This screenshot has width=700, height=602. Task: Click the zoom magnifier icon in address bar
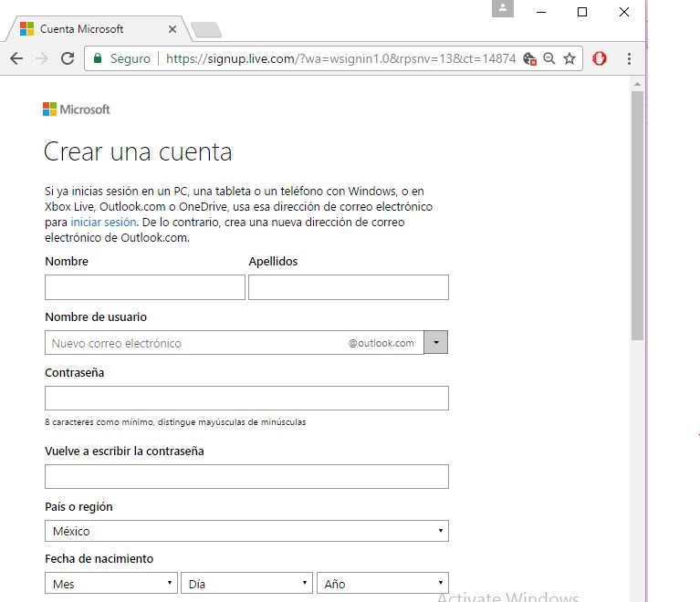coord(549,58)
